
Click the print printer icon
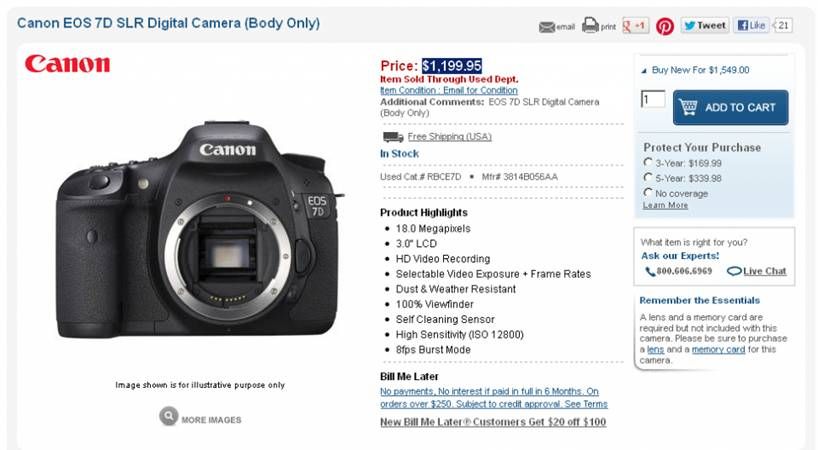(590, 25)
